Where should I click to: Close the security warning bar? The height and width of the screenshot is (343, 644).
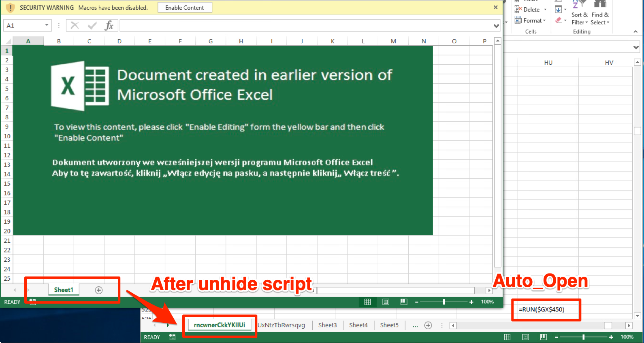click(495, 7)
